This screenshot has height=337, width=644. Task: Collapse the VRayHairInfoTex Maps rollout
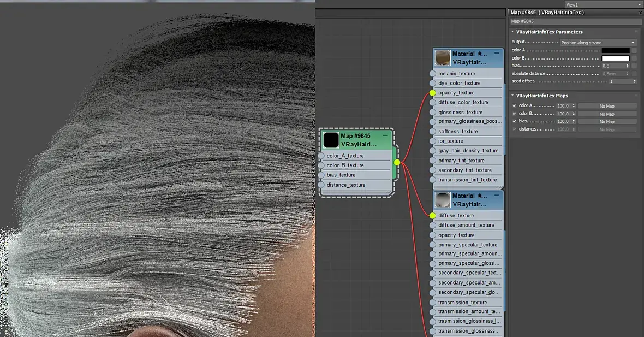(512, 96)
